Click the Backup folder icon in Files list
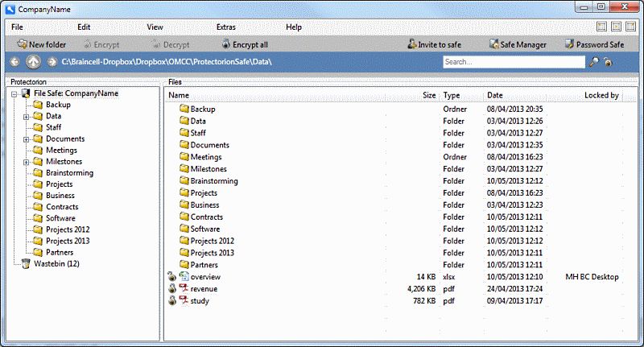Viewport: 644px width, 347px height. click(184, 109)
